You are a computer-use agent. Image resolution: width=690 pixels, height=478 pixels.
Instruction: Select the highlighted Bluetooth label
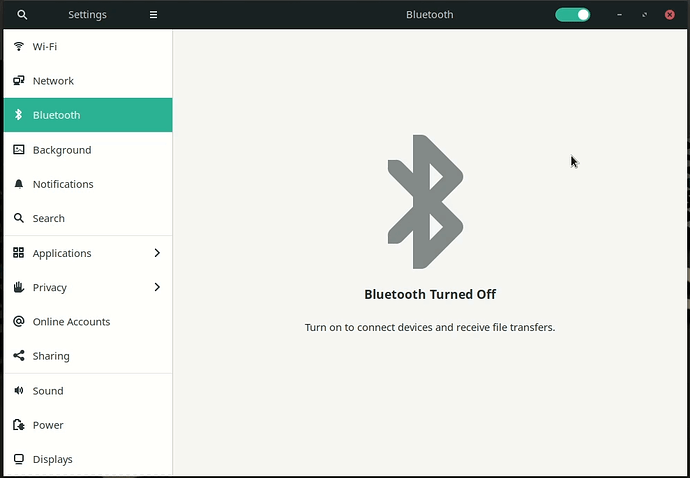(56, 115)
